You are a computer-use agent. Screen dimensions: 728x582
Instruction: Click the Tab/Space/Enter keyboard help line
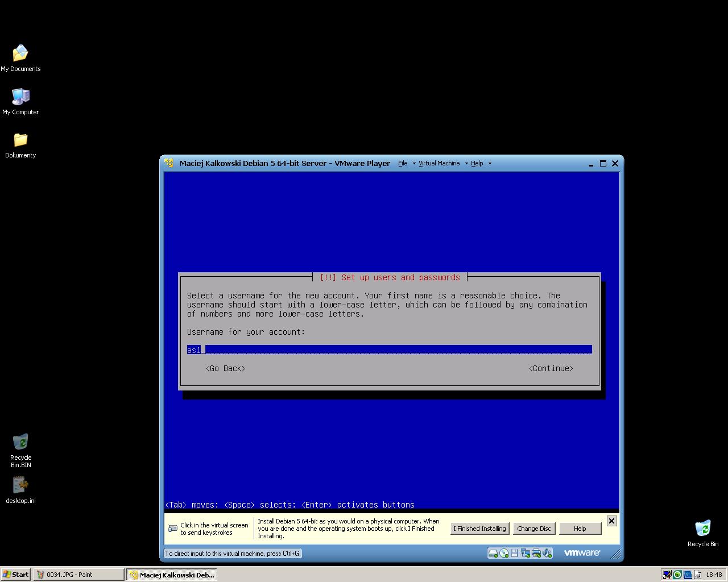tap(289, 505)
